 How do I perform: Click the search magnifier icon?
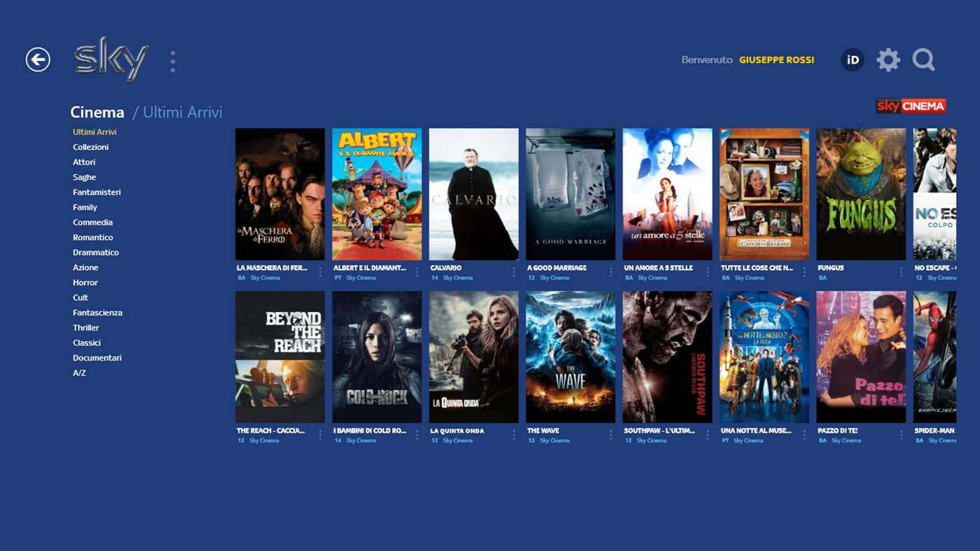(x=924, y=60)
